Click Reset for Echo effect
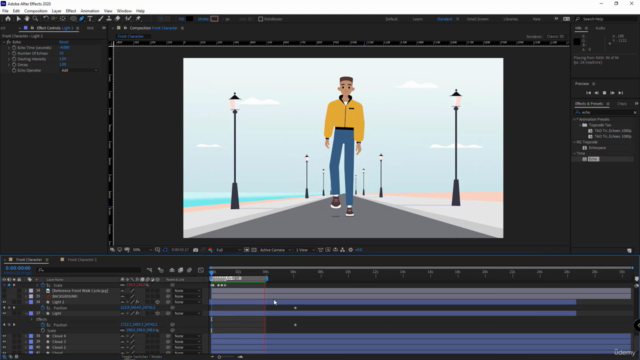Viewport: 640px width, 360px height. (x=64, y=42)
